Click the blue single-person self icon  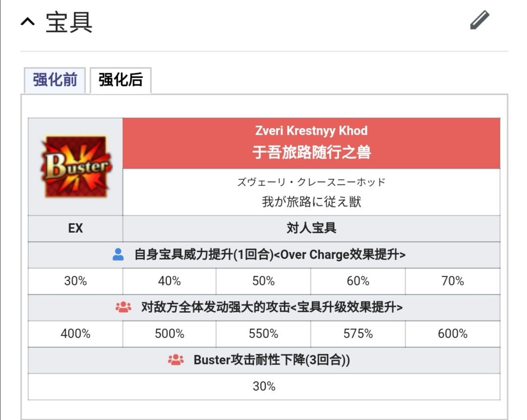(118, 255)
